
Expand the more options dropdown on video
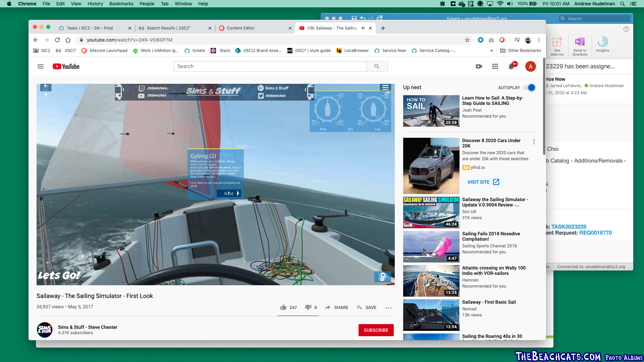(388, 307)
